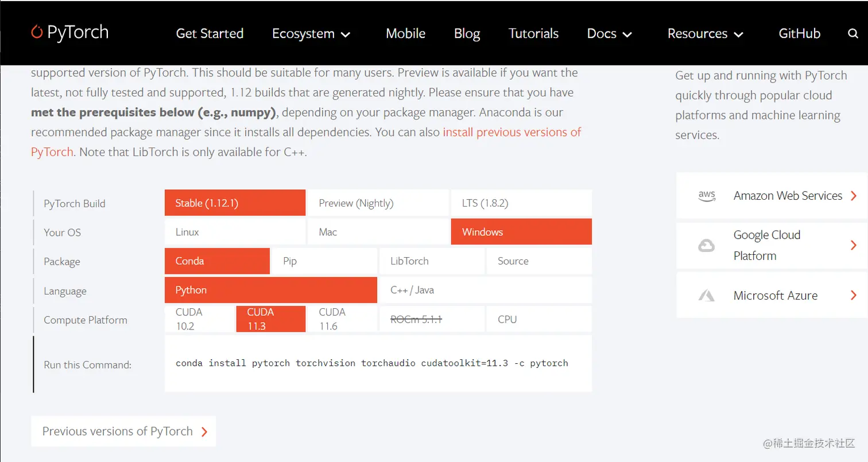Click the conda install command text
The width and height of the screenshot is (868, 462).
372,363
